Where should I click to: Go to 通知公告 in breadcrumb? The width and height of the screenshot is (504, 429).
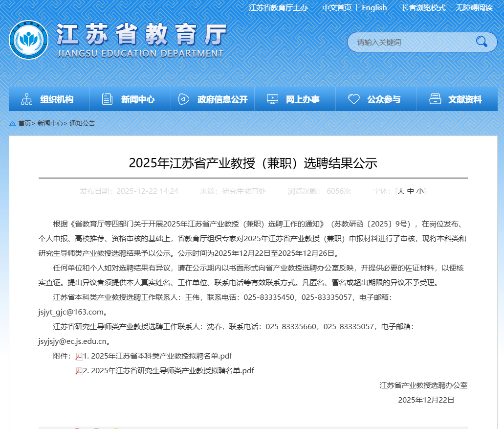[x=82, y=123]
